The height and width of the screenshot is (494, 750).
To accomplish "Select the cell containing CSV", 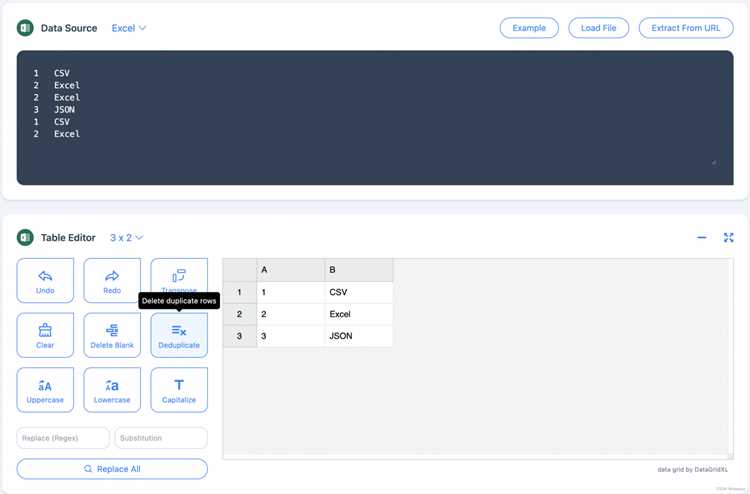I will 359,292.
